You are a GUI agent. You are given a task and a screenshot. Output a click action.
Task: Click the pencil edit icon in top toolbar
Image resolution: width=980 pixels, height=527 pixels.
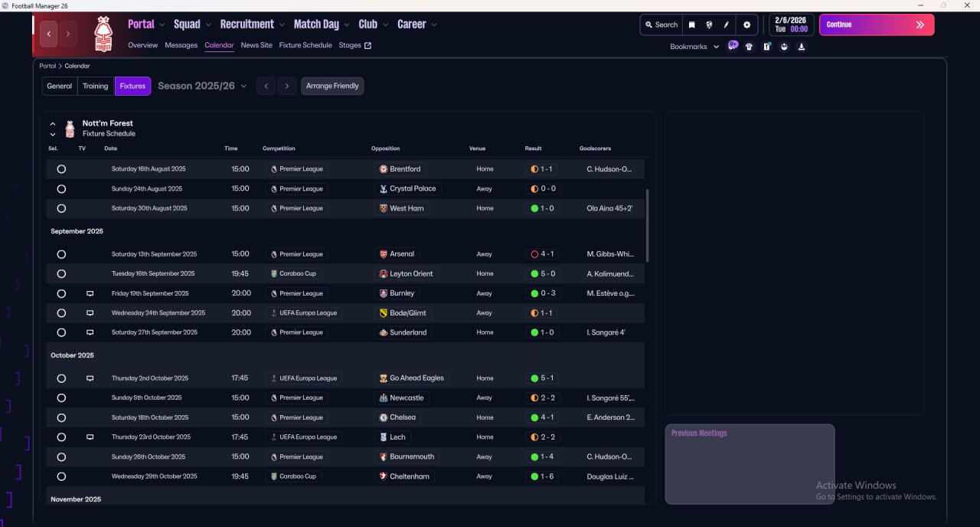coord(727,25)
